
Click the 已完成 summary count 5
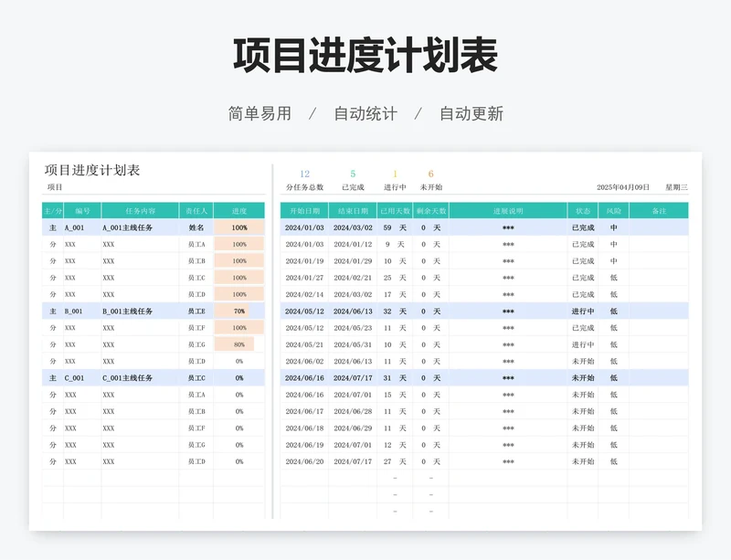353,174
